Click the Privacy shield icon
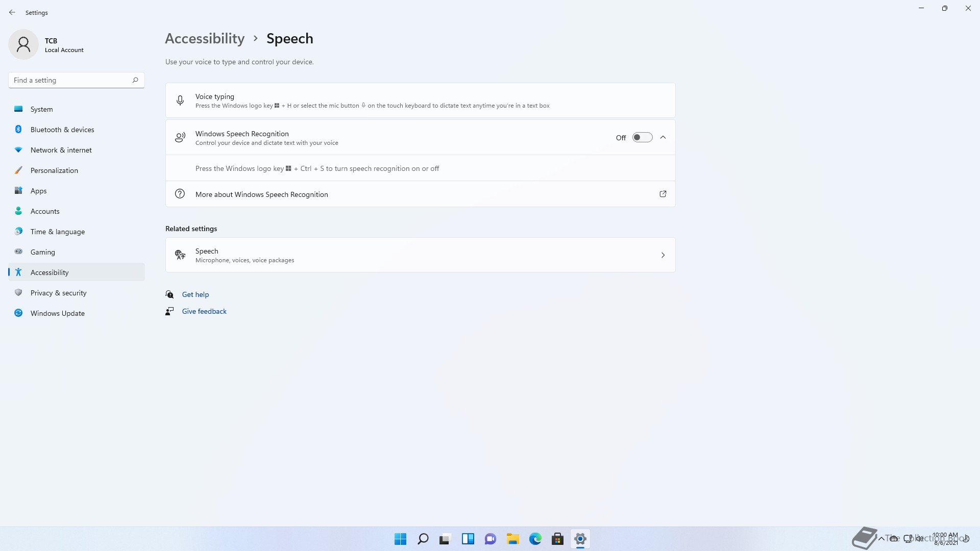 (x=18, y=292)
